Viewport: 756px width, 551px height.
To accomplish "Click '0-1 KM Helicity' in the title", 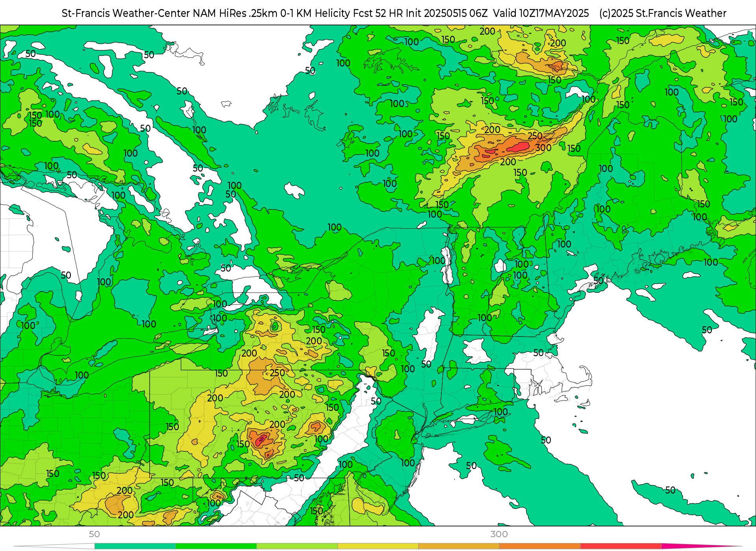I will [315, 13].
